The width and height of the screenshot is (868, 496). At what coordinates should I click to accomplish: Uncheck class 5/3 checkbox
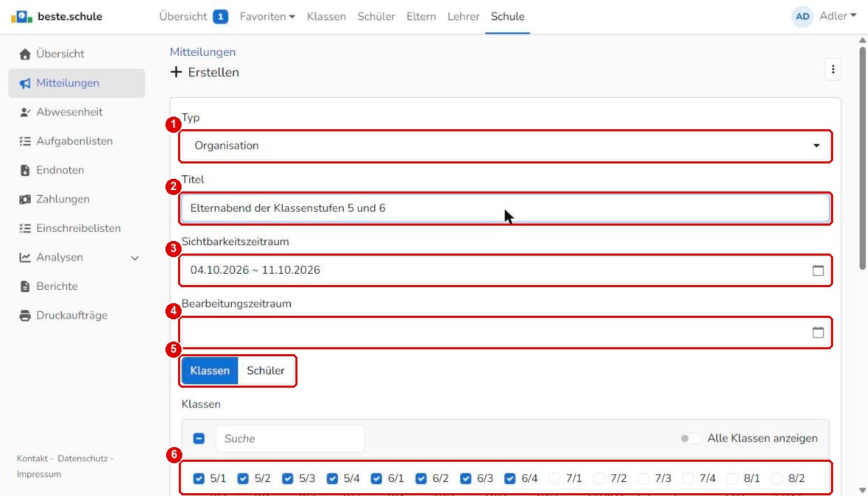[288, 479]
